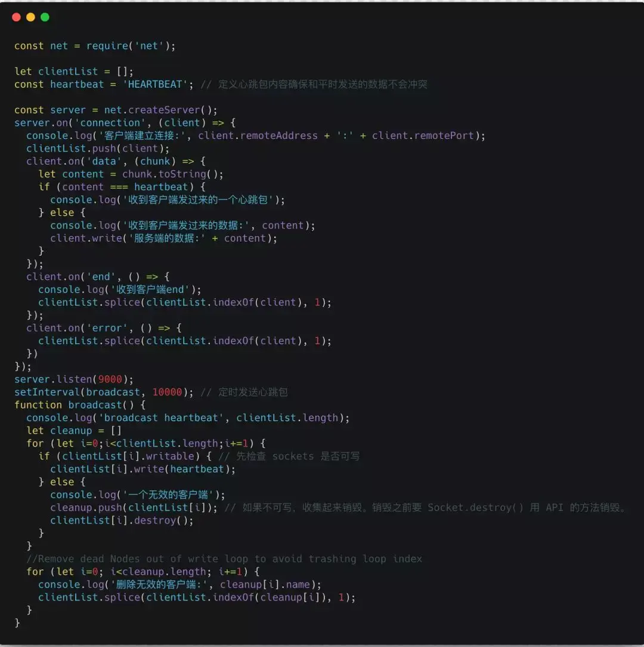Click the log line '收到客户端发过来的一个心跳包'

[168, 200]
